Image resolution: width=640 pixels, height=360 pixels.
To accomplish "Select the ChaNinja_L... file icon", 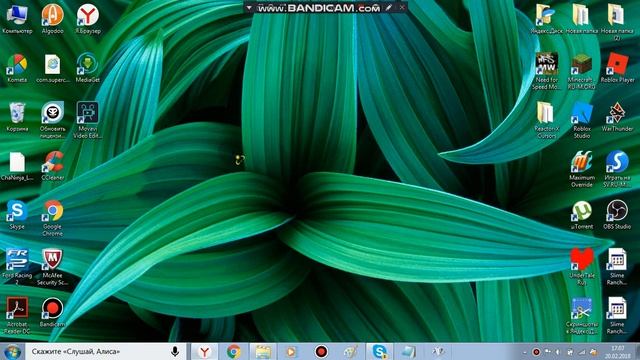I will [17, 166].
